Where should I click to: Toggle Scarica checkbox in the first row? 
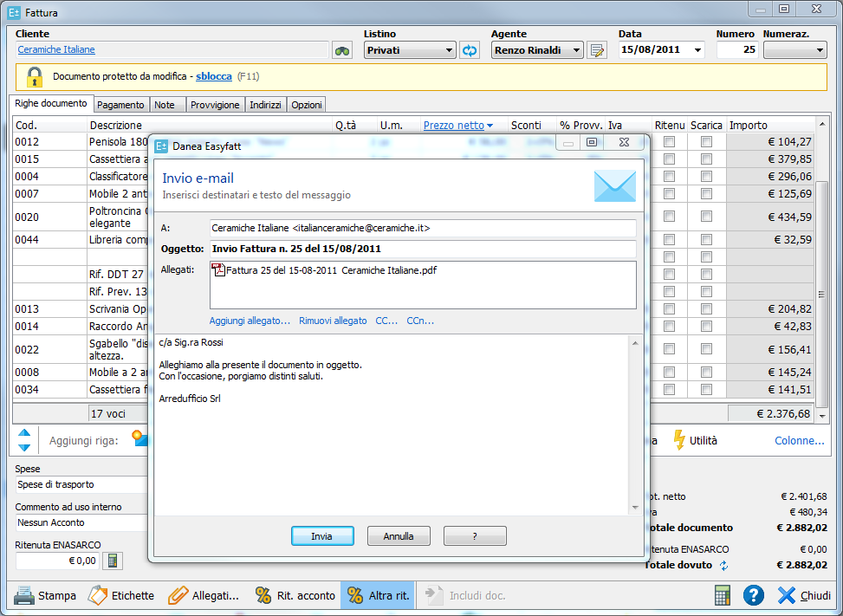[x=707, y=142]
